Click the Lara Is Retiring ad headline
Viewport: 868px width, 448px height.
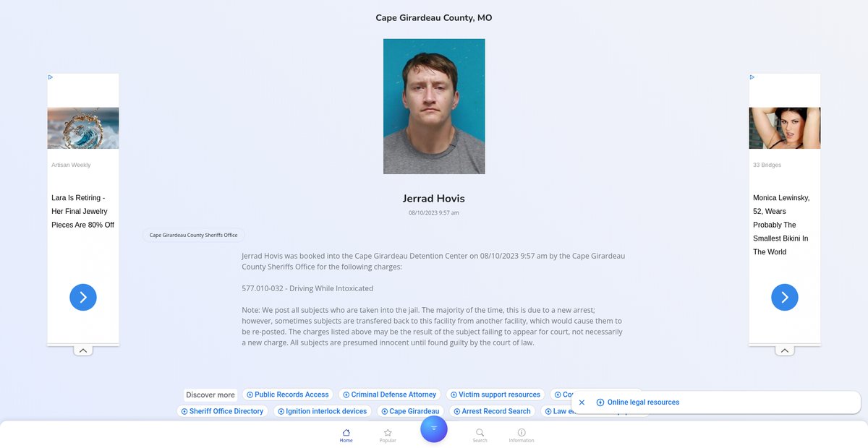tap(82, 211)
